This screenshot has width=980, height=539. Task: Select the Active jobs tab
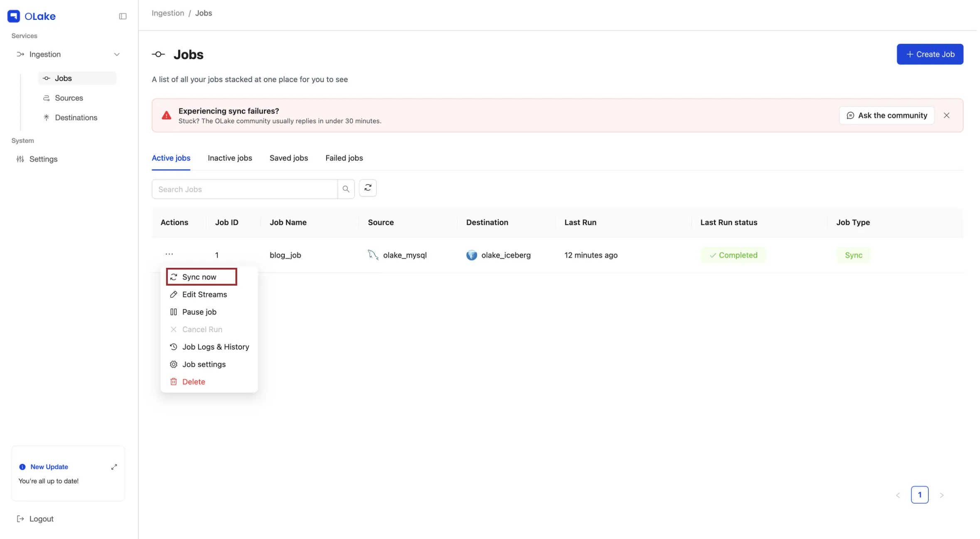coord(171,158)
